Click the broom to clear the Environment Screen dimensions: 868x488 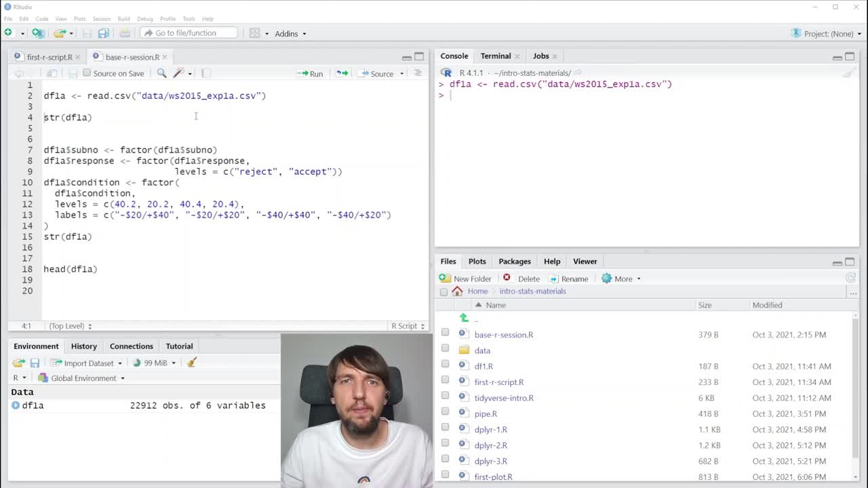pyautogui.click(x=192, y=363)
